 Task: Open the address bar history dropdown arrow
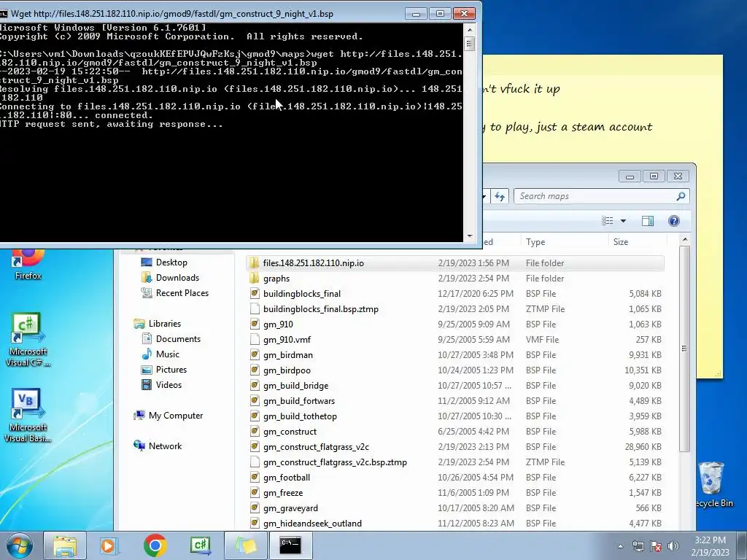coord(484,196)
